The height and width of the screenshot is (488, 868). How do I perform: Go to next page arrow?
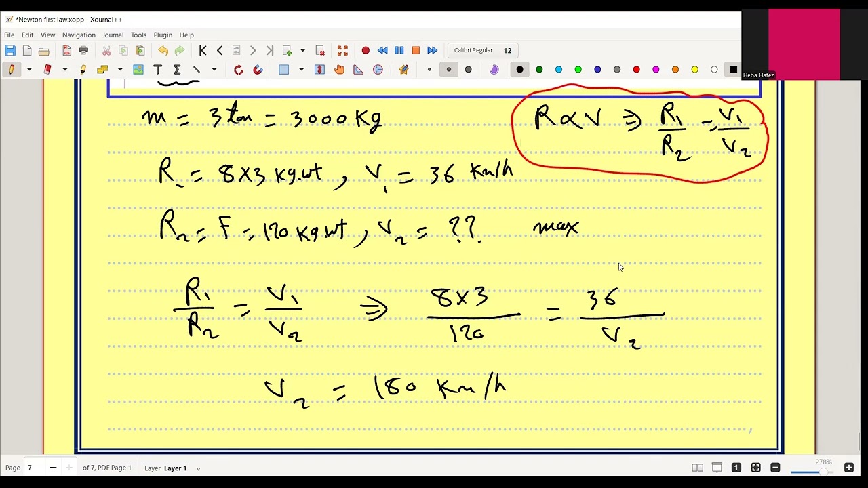pyautogui.click(x=253, y=50)
